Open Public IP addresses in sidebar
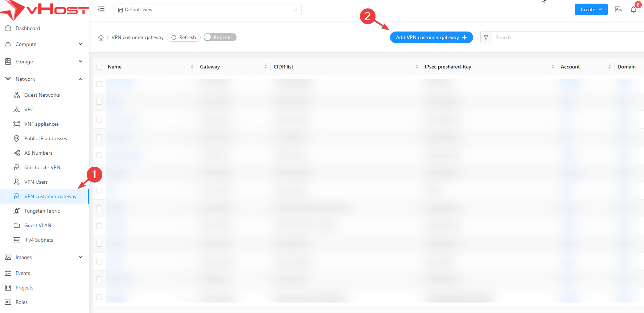644x313 pixels. (45, 138)
